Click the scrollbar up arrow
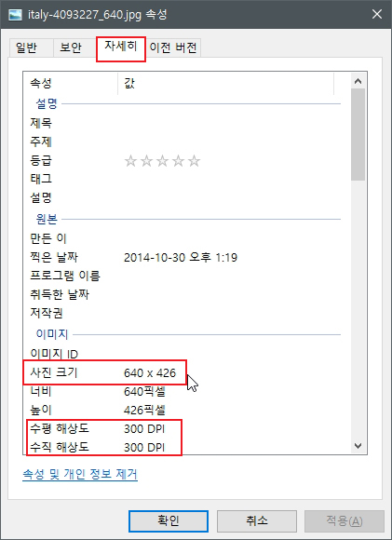 [x=358, y=81]
